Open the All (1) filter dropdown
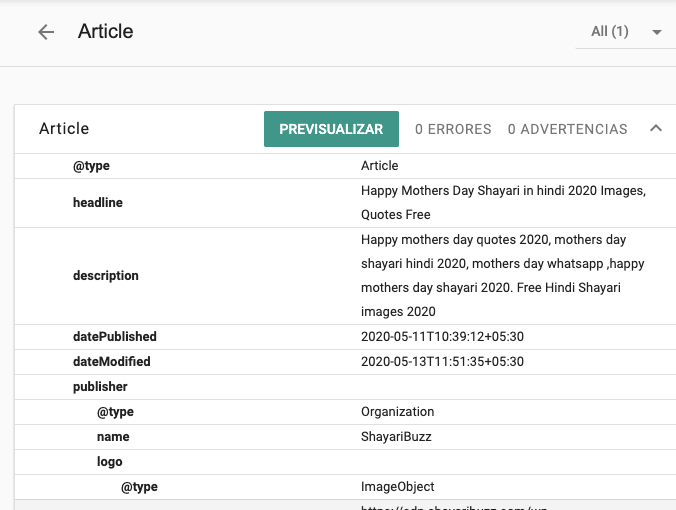 pyautogui.click(x=624, y=32)
